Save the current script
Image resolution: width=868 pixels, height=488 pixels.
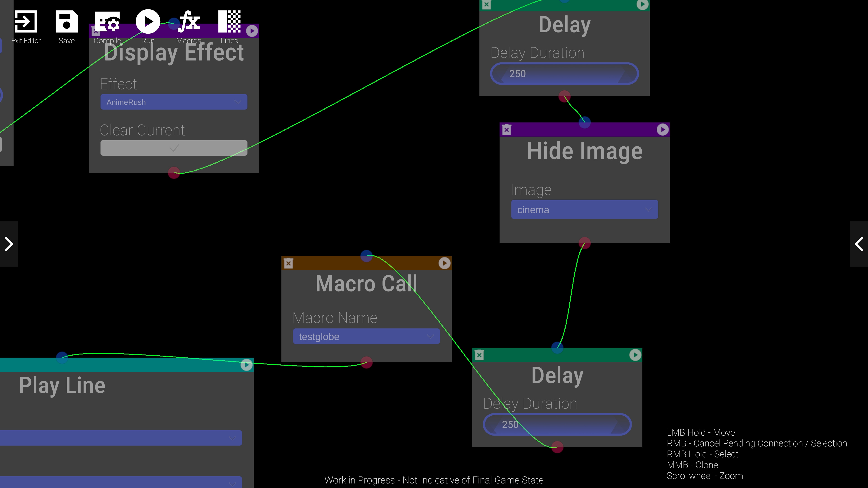66,21
